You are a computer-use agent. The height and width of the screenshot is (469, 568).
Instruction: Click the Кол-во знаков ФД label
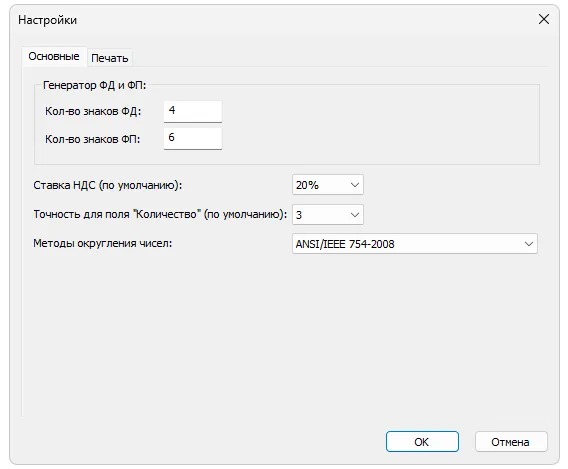click(x=93, y=111)
